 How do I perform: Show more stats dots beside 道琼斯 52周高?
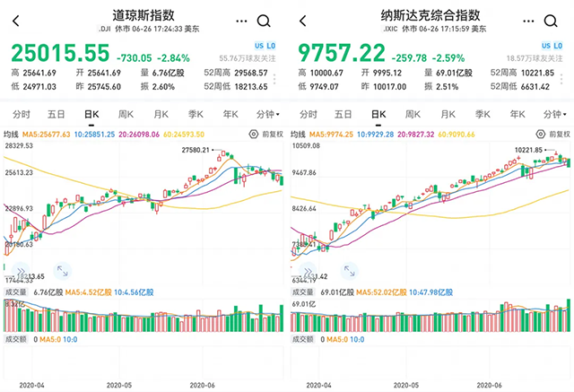tap(274, 80)
